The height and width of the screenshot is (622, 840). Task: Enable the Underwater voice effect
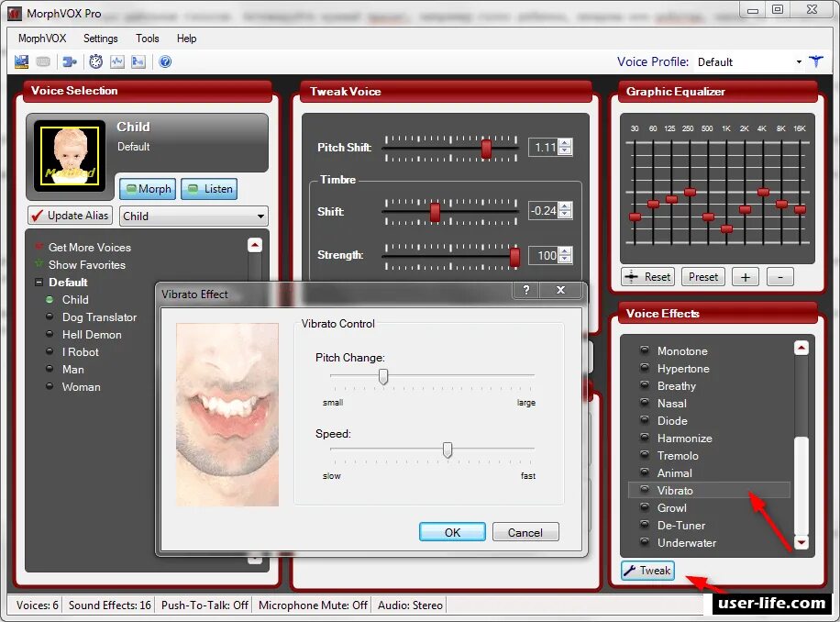pos(645,542)
